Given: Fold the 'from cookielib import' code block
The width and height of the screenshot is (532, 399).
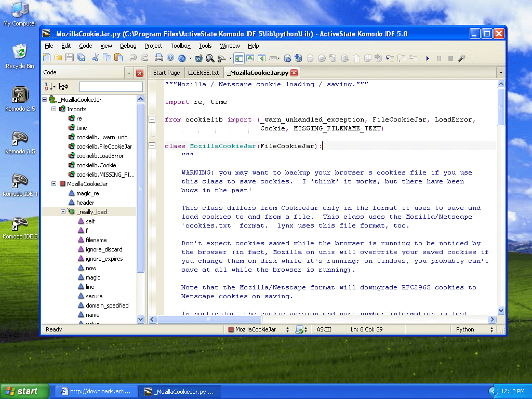Looking at the screenshot, I should [152, 119].
